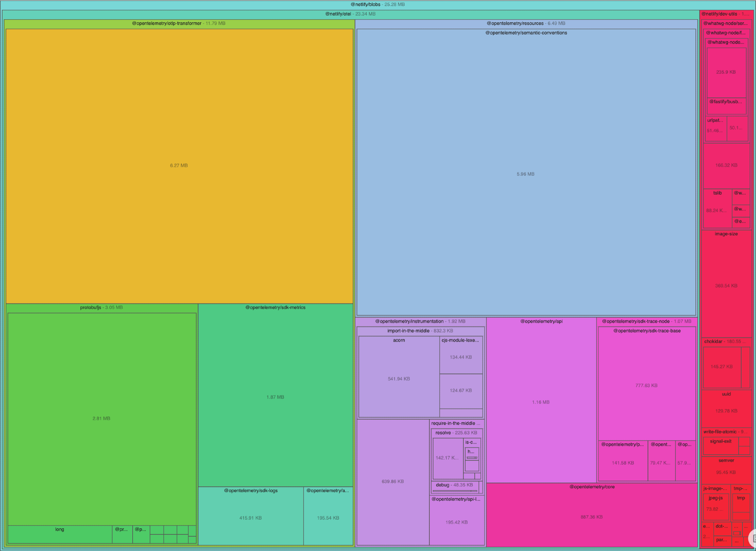This screenshot has height=551, width=756.
Task: Click the @netlify/otel 23.34 MB header
Action: (350, 14)
